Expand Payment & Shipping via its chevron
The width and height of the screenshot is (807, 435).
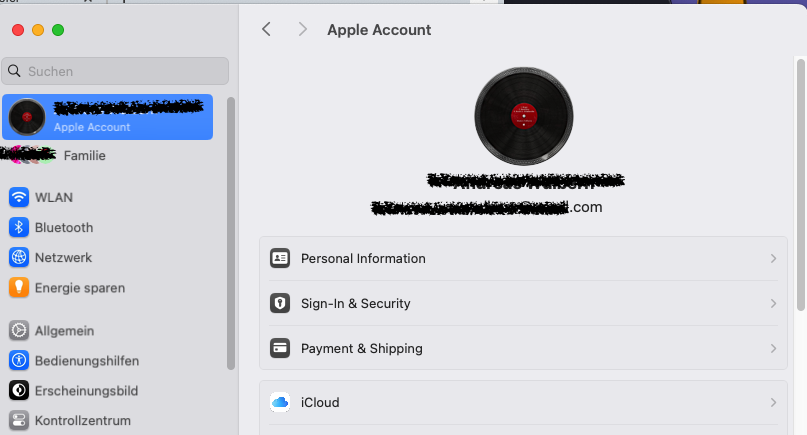pos(773,349)
